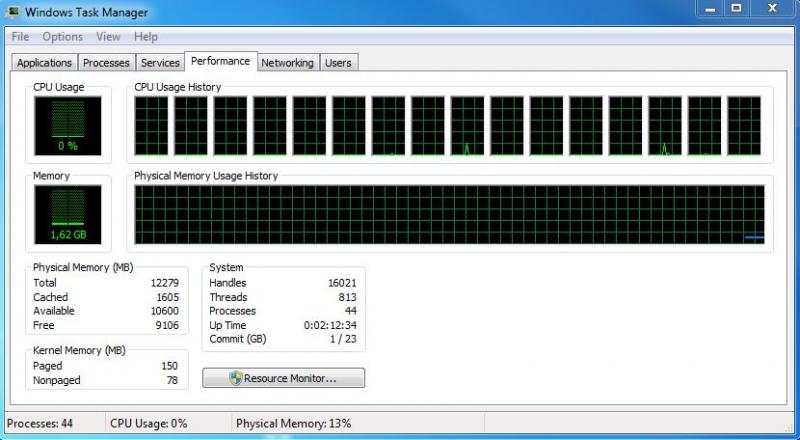Viewport: 800px width, 440px height.
Task: Open the Help menu
Action: (146, 37)
